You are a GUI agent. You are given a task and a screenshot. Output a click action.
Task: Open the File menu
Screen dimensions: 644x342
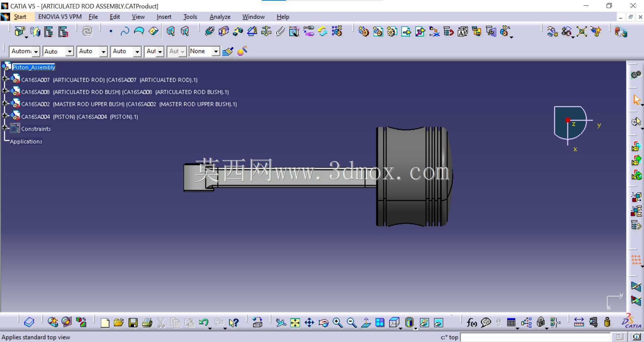click(x=93, y=17)
